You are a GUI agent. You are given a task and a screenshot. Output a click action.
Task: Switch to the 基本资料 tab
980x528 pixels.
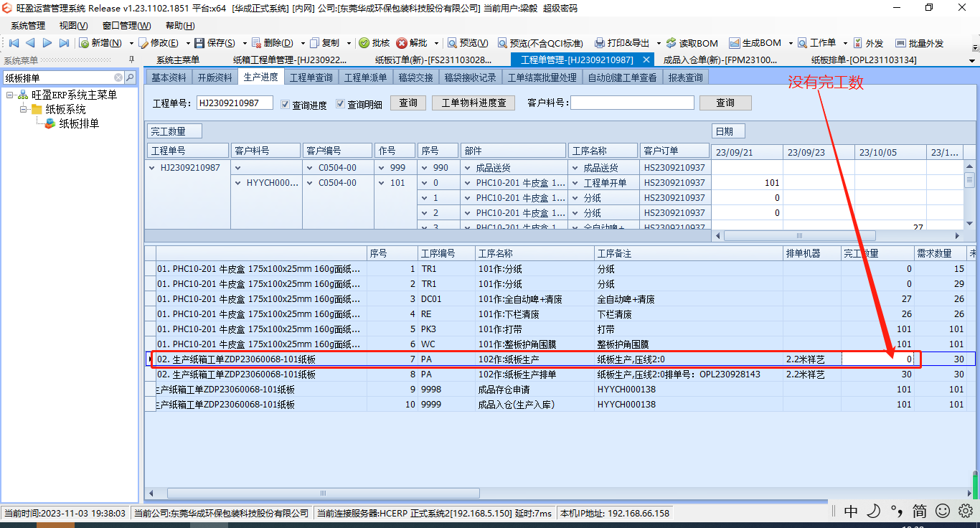click(169, 77)
